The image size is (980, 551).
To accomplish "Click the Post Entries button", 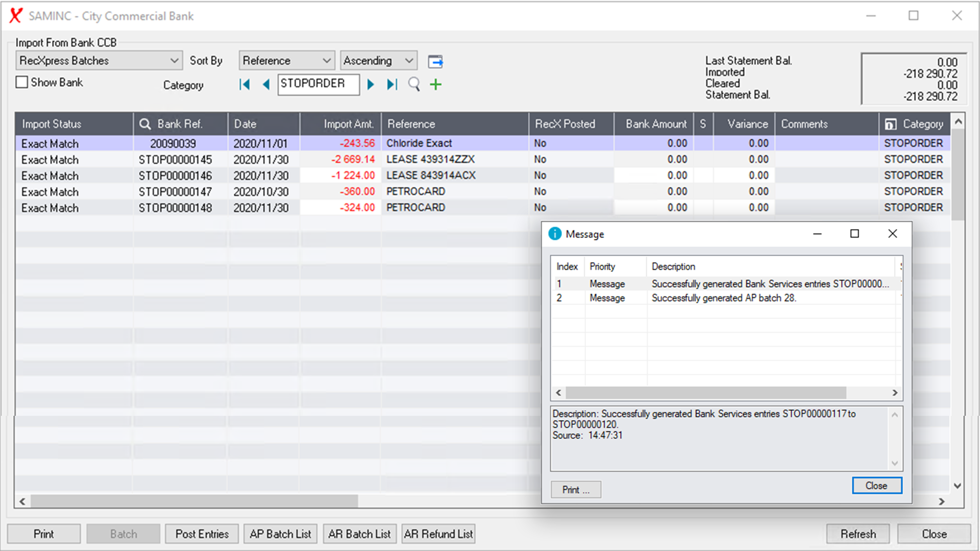I will point(202,534).
